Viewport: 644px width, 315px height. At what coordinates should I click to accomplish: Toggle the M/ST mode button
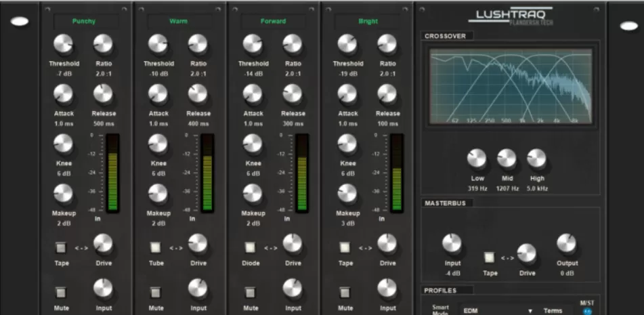(x=587, y=311)
